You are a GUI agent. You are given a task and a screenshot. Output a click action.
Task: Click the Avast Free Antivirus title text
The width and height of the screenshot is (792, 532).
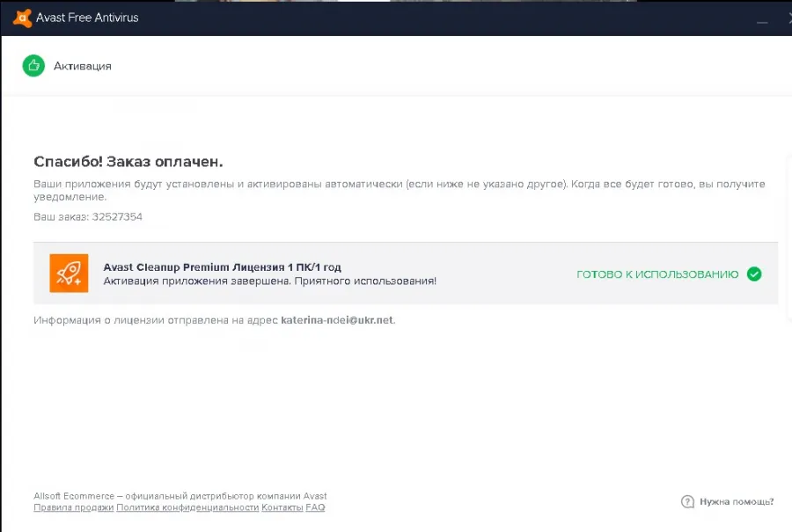pyautogui.click(x=87, y=18)
